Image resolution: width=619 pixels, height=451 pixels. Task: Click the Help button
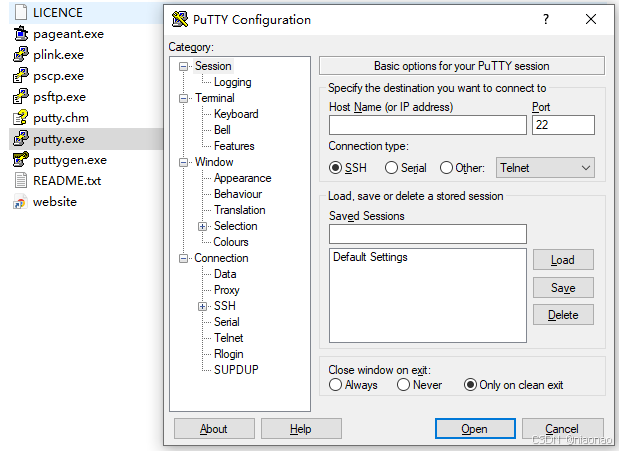[301, 428]
